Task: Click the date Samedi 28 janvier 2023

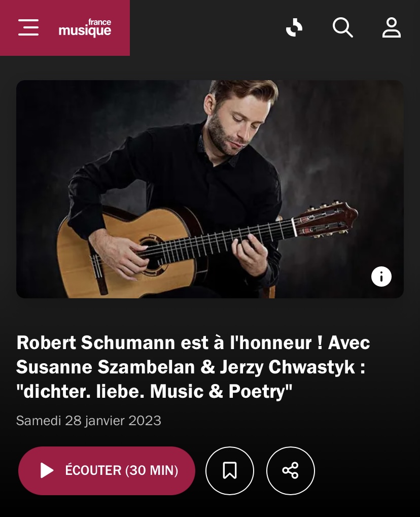Action: [89, 421]
